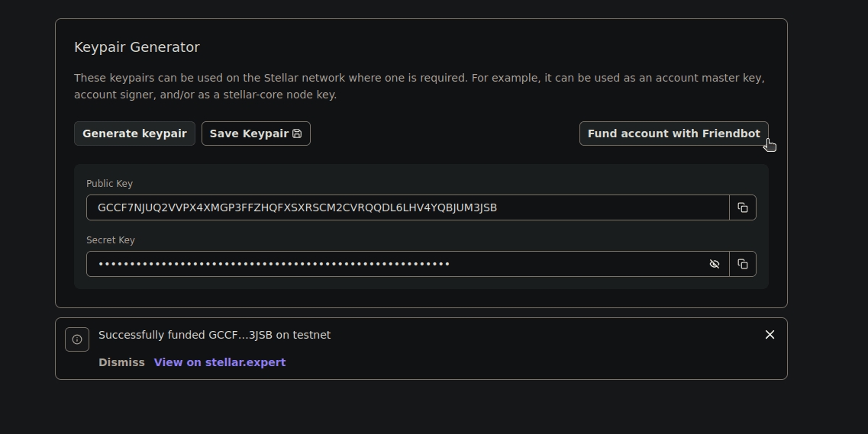Click the word 'testnet' in the notification
868x434 pixels.
pos(311,335)
